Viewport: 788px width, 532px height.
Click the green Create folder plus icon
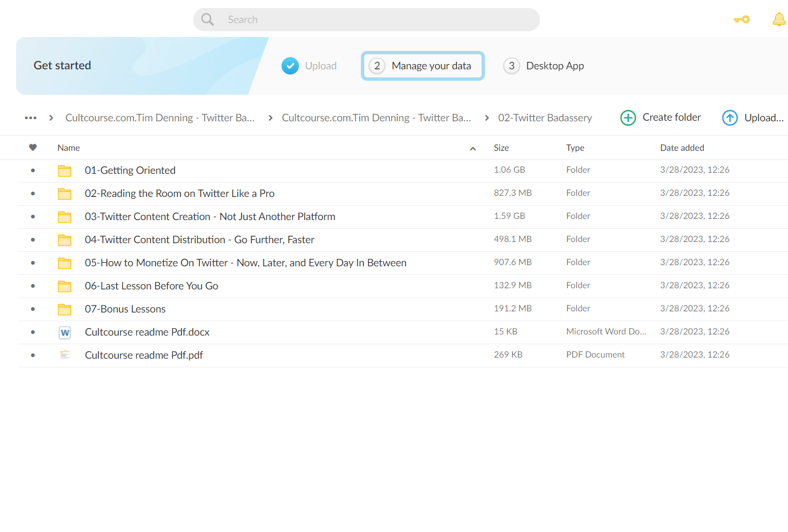click(628, 118)
